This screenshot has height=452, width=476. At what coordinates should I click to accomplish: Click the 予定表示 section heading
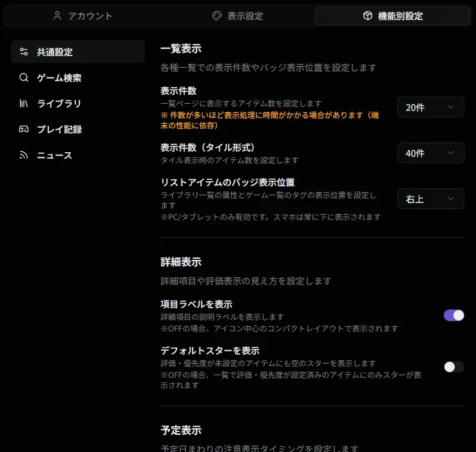point(181,431)
